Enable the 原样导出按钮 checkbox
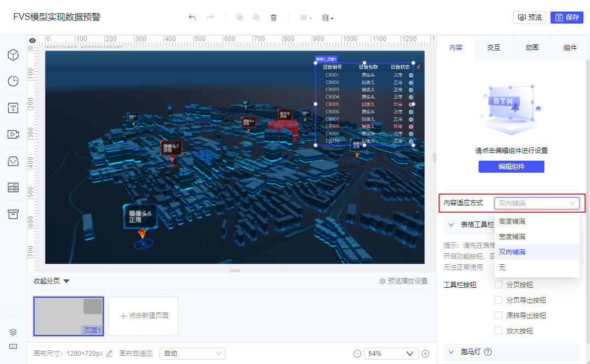 point(498,316)
